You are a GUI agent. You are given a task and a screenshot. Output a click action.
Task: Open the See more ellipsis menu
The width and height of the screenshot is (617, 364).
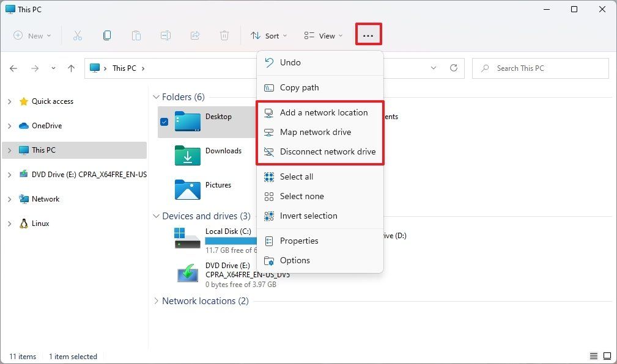pyautogui.click(x=368, y=35)
